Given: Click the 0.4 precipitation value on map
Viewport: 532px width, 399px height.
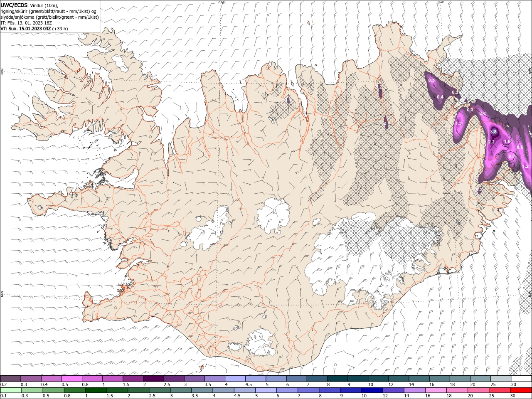Looking at the screenshot, I should (440, 97).
